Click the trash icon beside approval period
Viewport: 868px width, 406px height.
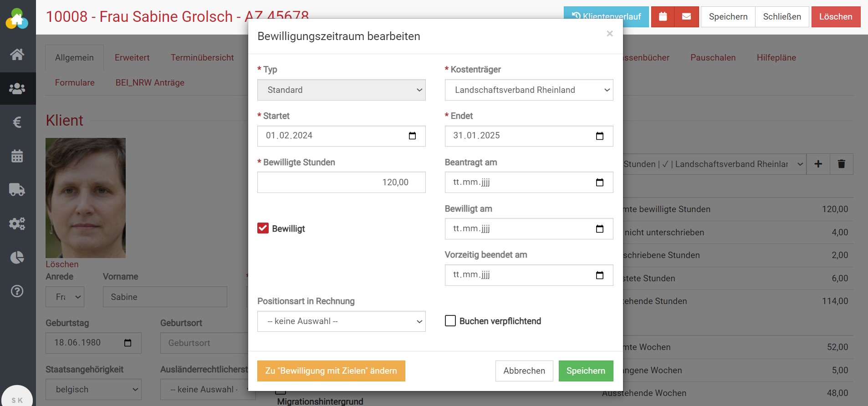click(x=841, y=164)
